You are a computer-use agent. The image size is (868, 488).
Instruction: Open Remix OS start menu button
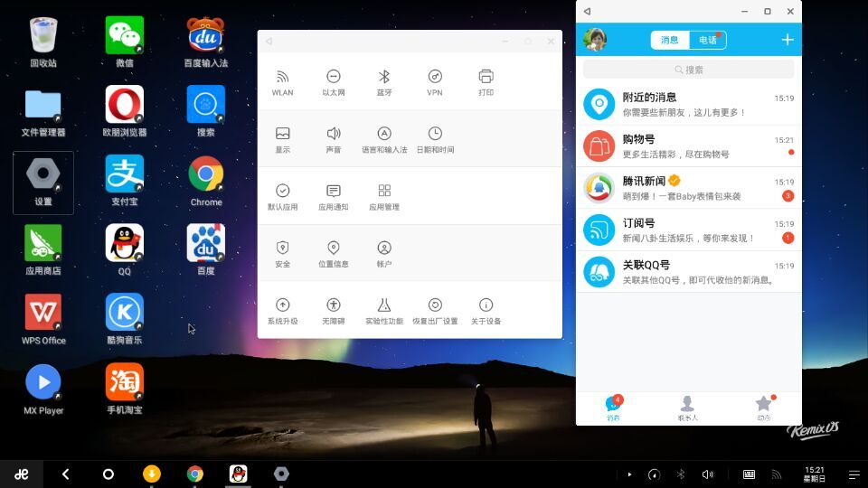[22, 474]
